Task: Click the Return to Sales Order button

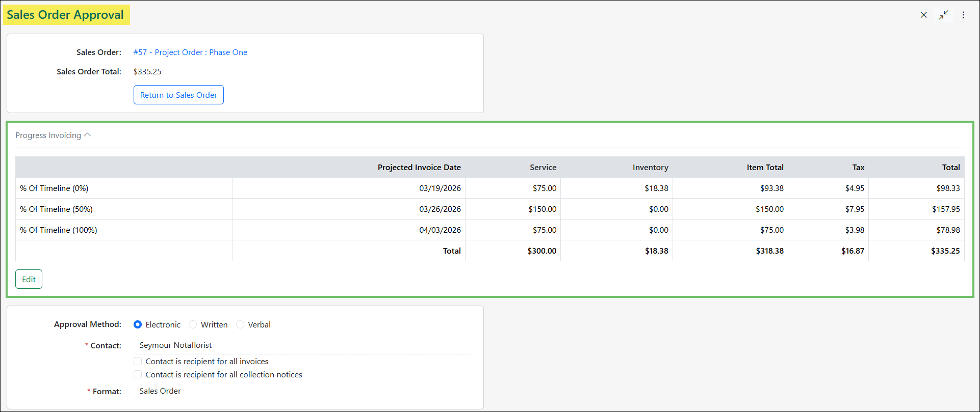Action: click(x=178, y=95)
